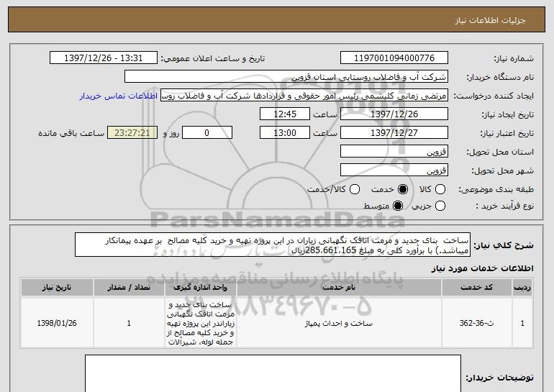554x392 pixels.
Task: Click the remaining days field showing 0
Action: [207, 133]
